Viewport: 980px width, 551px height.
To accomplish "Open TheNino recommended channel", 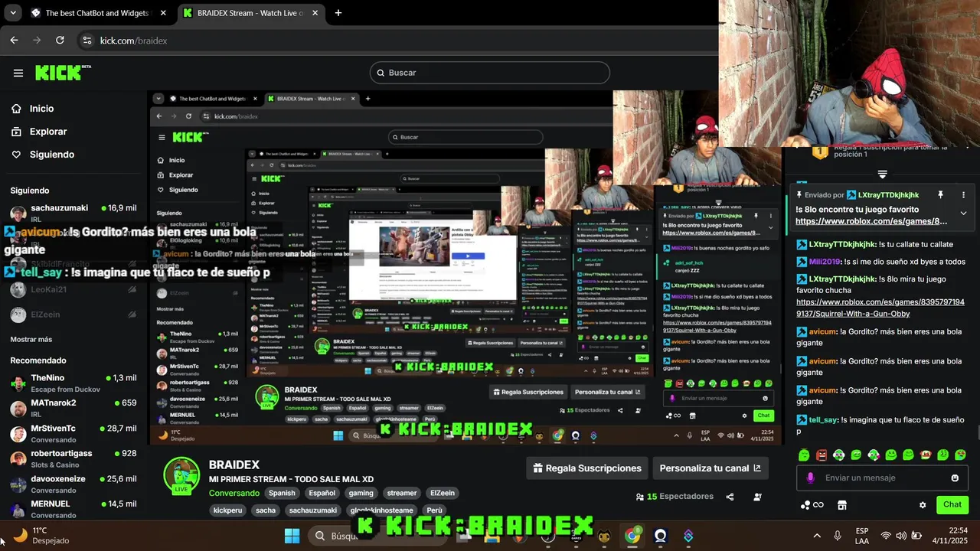I will click(73, 383).
